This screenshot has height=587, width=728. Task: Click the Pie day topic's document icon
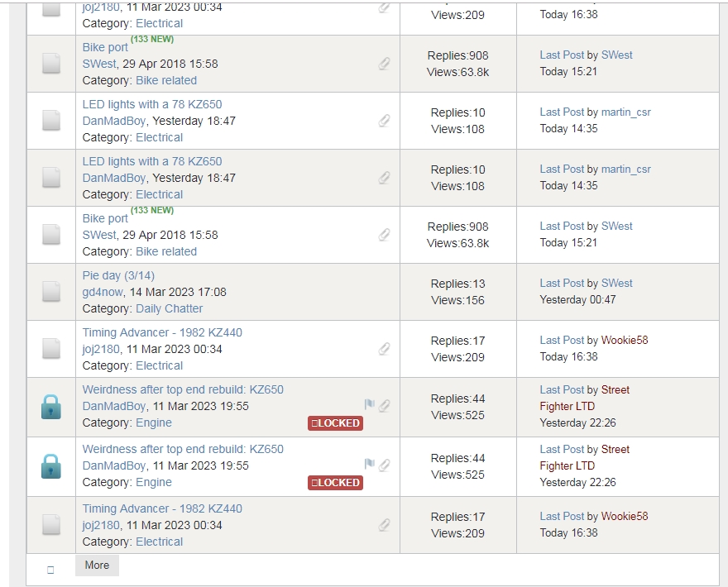tap(51, 291)
